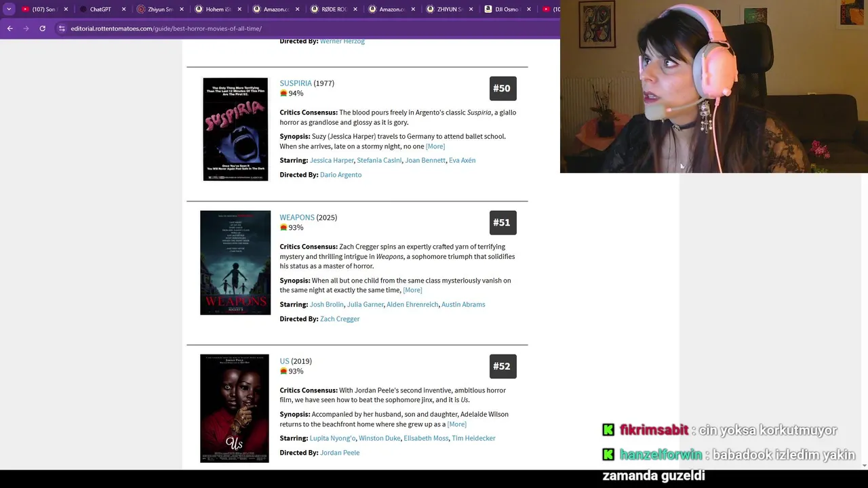Click the #52 rank badge
868x488 pixels.
pyautogui.click(x=502, y=367)
